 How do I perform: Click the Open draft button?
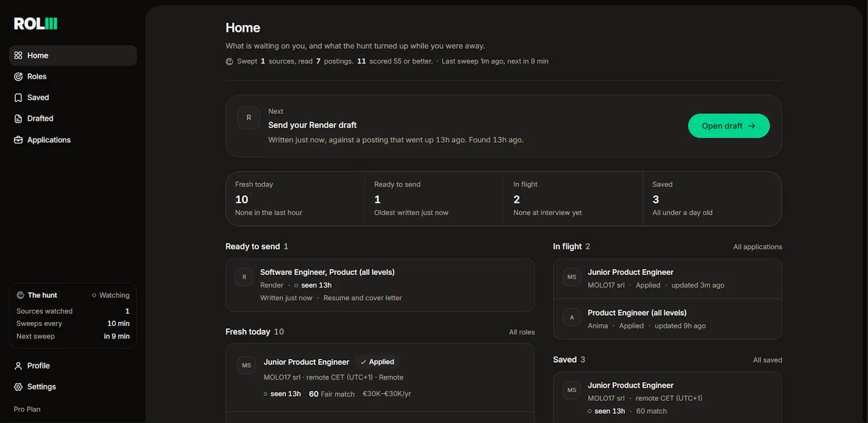(729, 126)
